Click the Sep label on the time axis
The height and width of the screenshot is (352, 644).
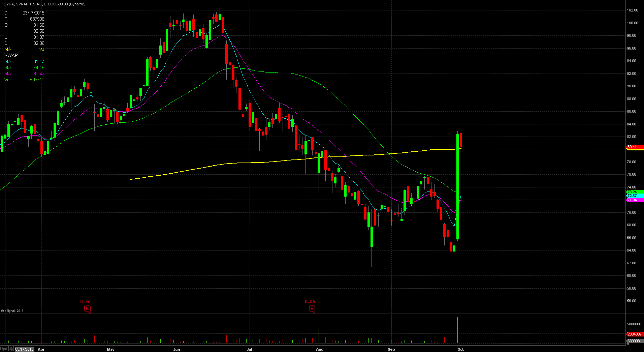point(391,349)
